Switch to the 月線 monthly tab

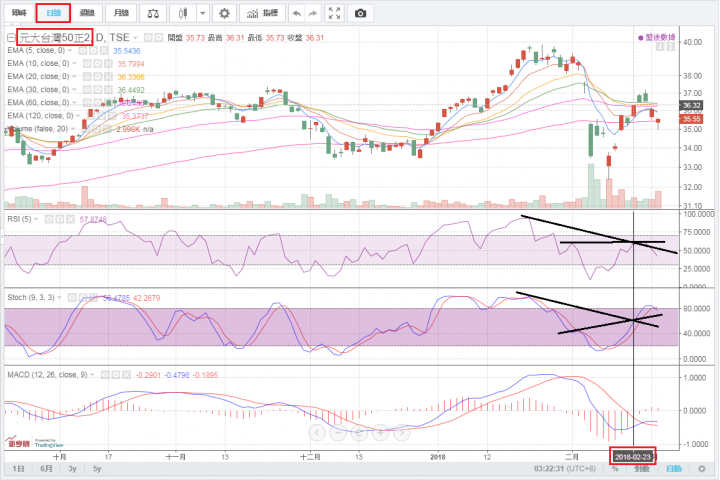(x=121, y=13)
